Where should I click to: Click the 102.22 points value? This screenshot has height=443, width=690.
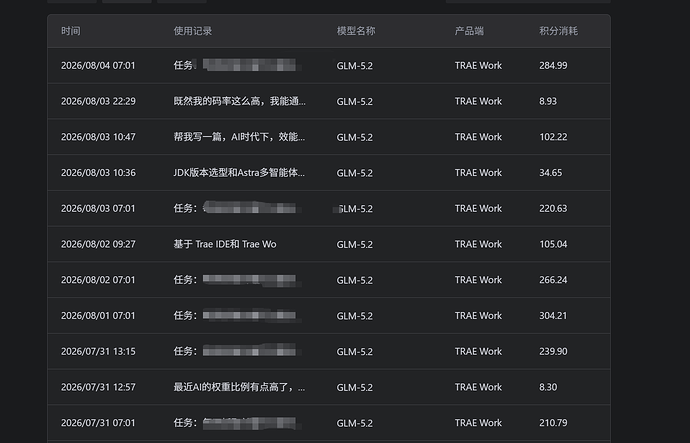[553, 137]
